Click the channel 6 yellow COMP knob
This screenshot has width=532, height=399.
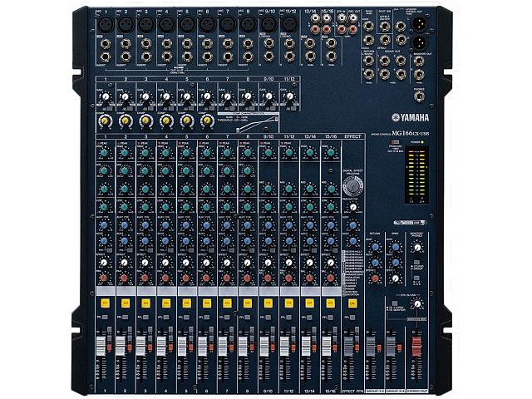click(206, 121)
